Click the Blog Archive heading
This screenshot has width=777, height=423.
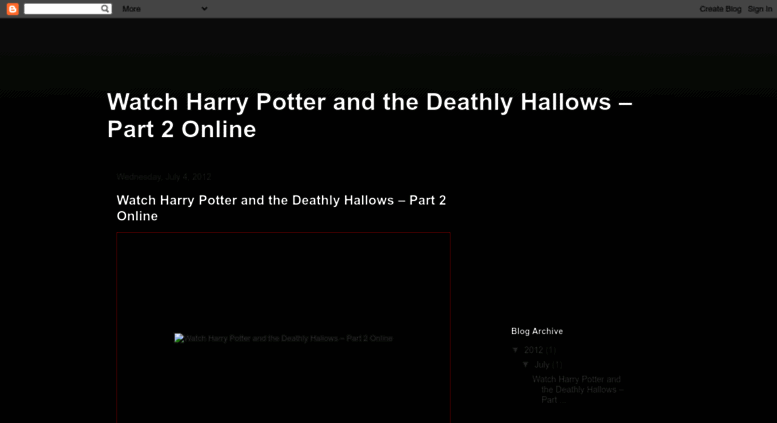click(537, 331)
